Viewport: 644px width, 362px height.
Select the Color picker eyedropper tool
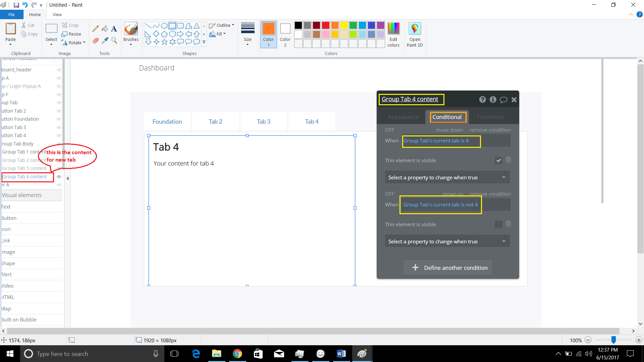click(105, 41)
